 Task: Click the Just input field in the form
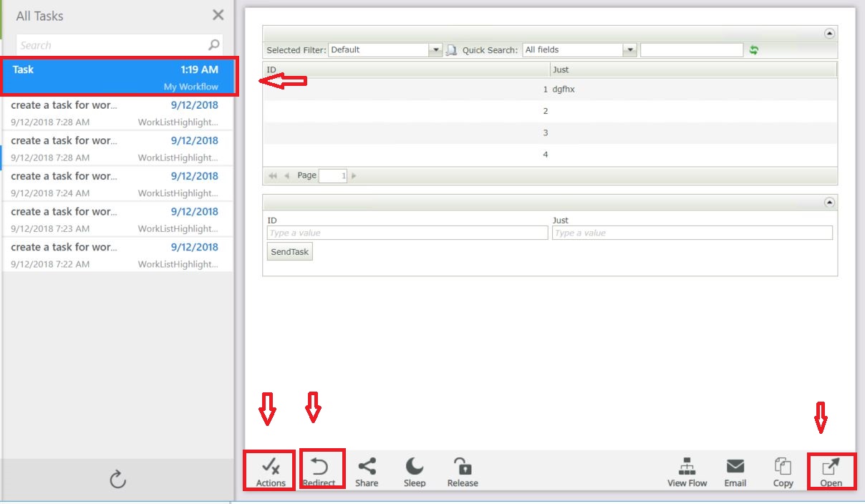tap(692, 233)
